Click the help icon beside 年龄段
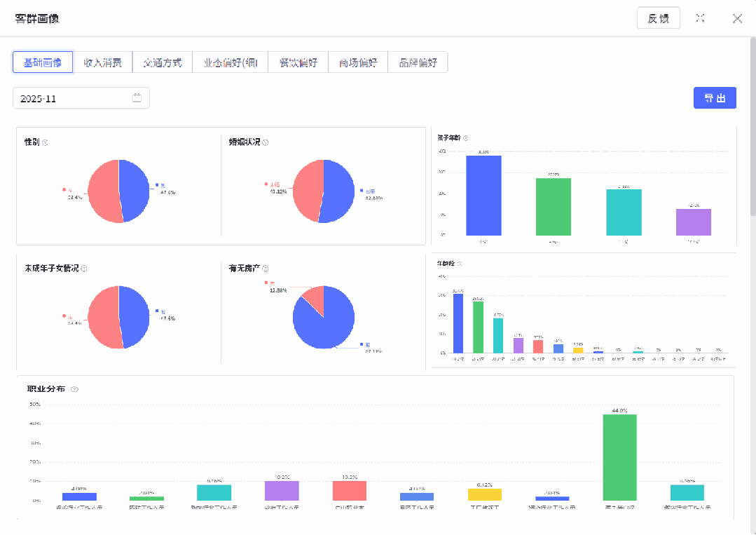The image size is (756, 535). point(460,264)
